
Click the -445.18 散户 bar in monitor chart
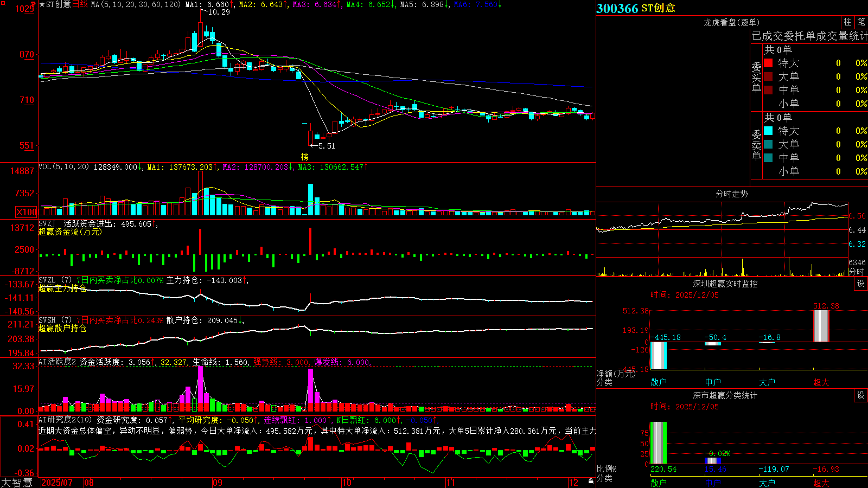click(x=659, y=356)
